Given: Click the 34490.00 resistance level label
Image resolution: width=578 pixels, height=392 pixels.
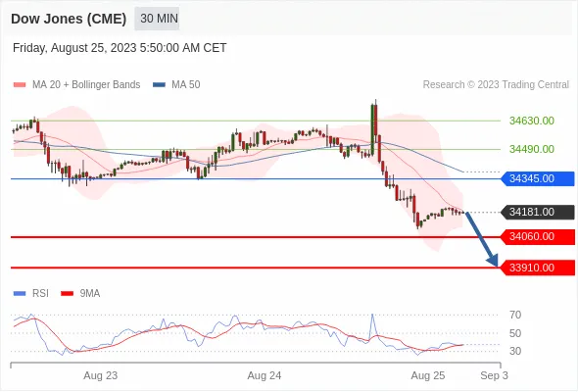Looking at the screenshot, I should coord(532,149).
